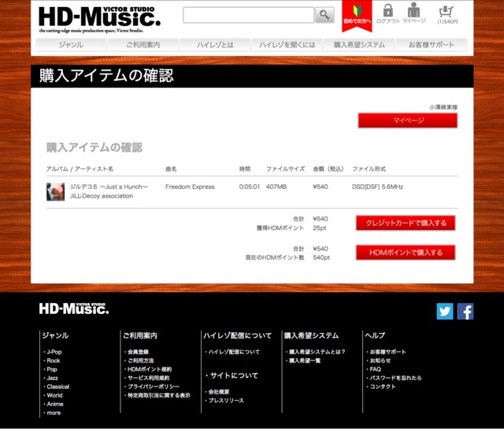This screenshot has height=429, width=504.
Task: Click the 407MB file size value
Action: pyautogui.click(x=276, y=187)
